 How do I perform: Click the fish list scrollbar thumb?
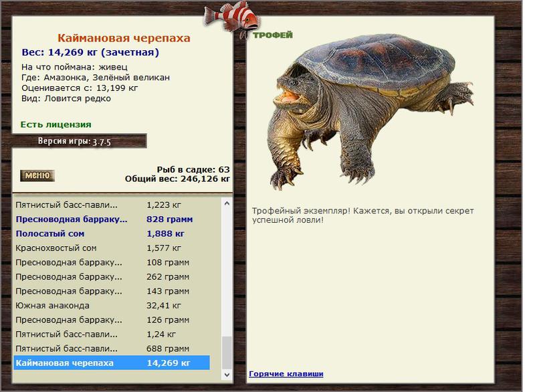click(227, 353)
